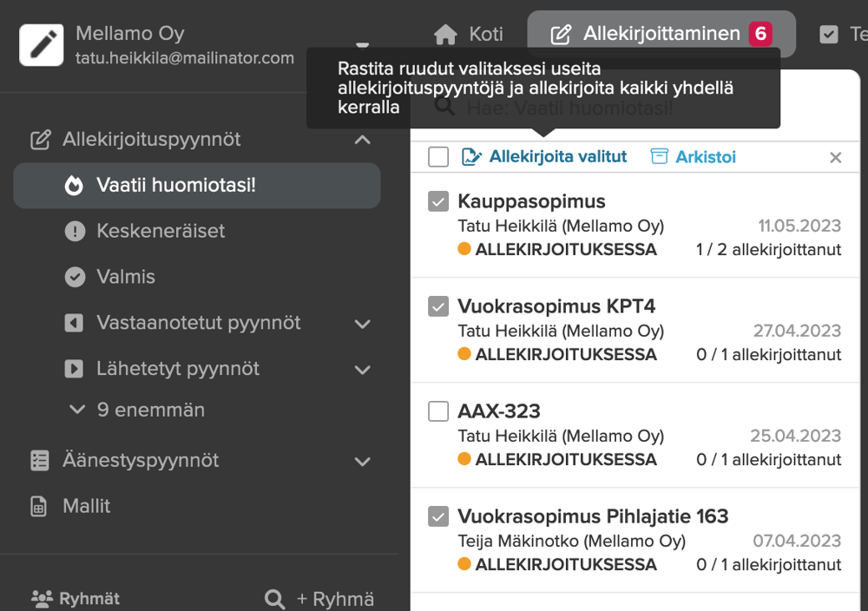Click the Ryhmät people icon
The width and height of the screenshot is (868, 611).
coord(42,598)
